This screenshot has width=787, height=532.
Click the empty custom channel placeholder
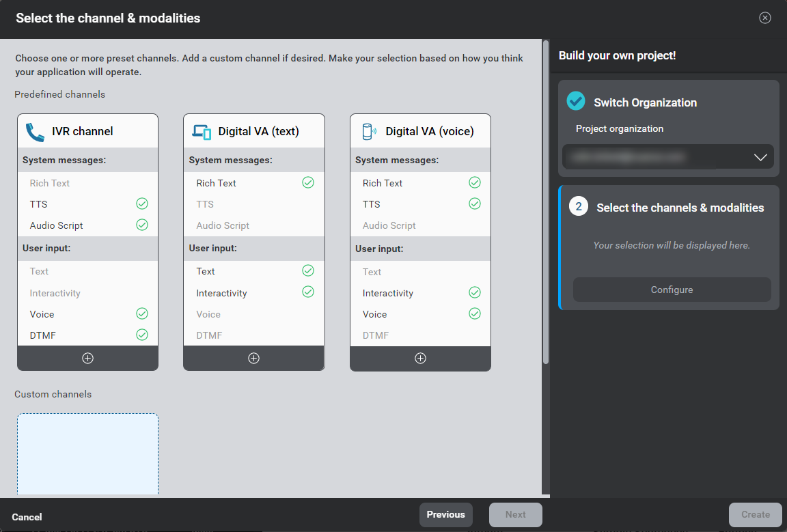[87, 453]
